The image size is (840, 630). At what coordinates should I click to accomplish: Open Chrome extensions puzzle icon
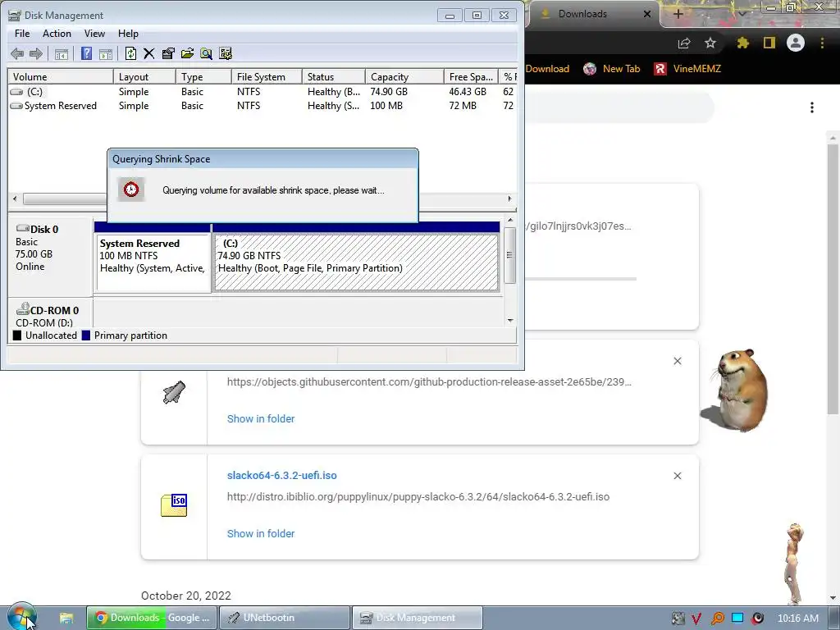pyautogui.click(x=742, y=43)
